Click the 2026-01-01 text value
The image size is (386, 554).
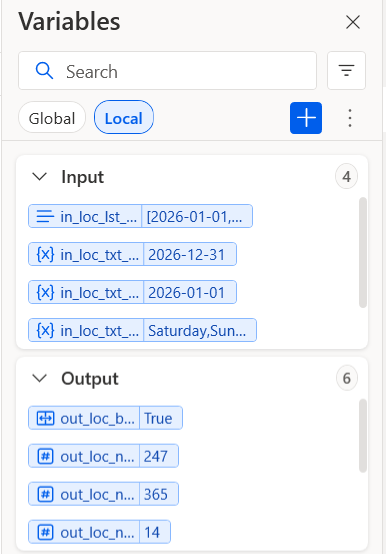click(x=186, y=293)
